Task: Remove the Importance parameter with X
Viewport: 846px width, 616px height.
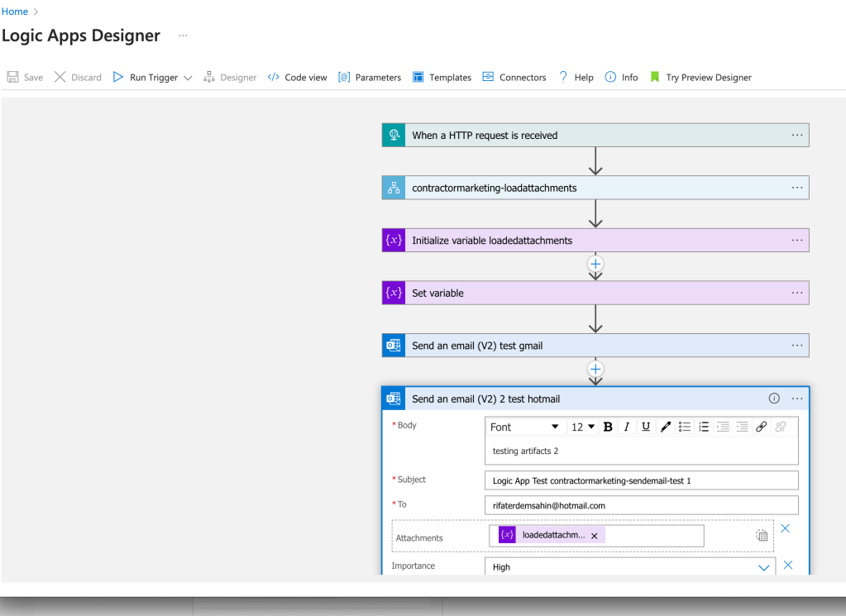Action: tap(788, 565)
